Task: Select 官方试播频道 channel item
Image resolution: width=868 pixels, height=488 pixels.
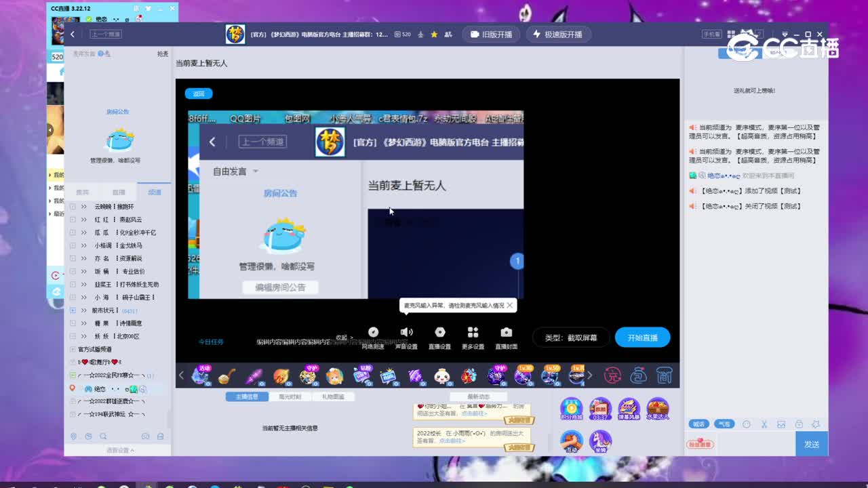Action: 94,350
